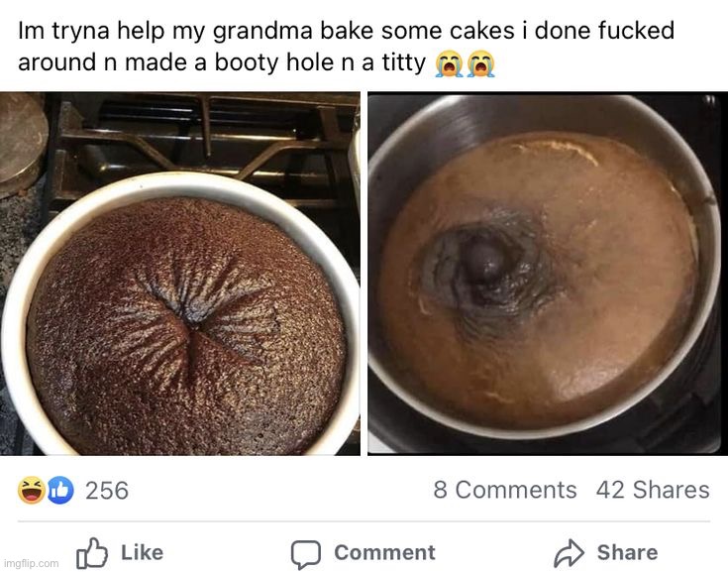728x572 pixels.
Task: View the 42 Shares list
Action: pyautogui.click(x=653, y=490)
